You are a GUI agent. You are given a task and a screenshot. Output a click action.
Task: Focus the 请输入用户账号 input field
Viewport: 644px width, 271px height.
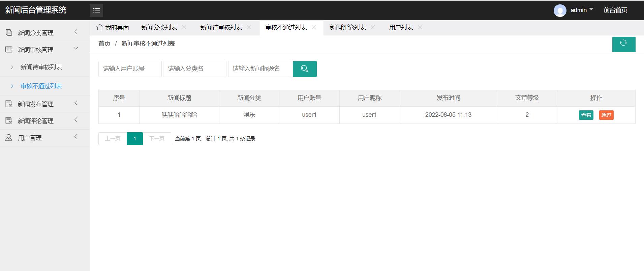click(130, 69)
